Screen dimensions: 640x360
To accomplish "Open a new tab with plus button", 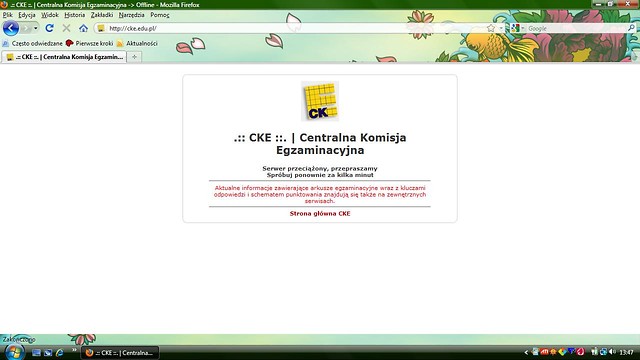I will pos(134,57).
